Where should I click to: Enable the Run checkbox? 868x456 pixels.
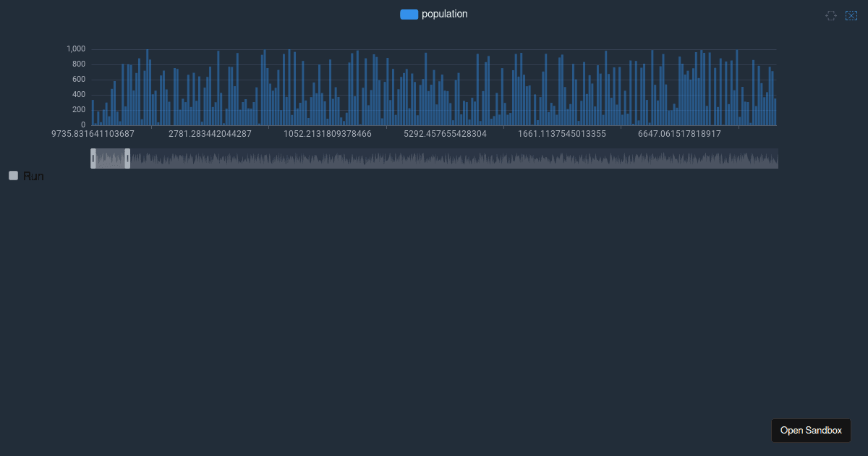pyautogui.click(x=12, y=175)
